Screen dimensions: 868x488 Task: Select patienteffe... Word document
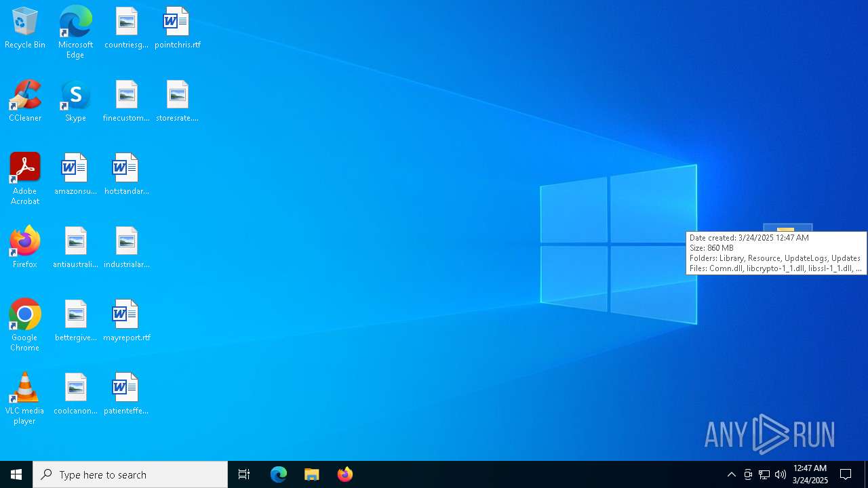(126, 394)
